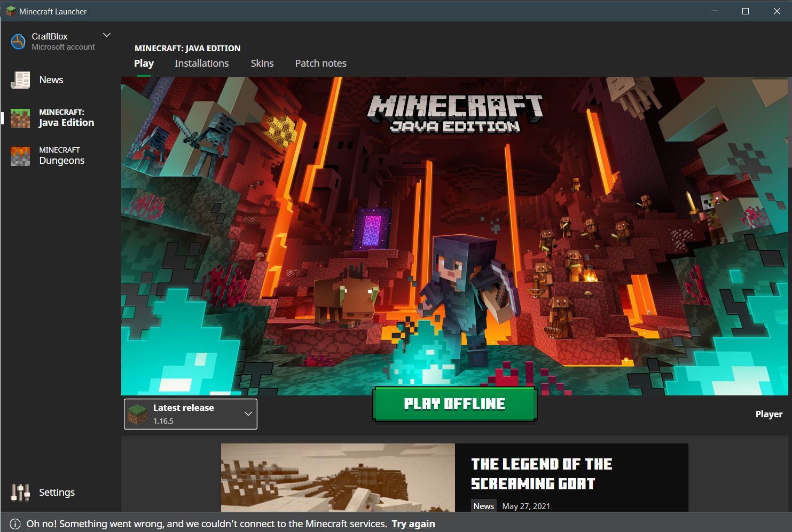Click the connection error message text

[207, 524]
